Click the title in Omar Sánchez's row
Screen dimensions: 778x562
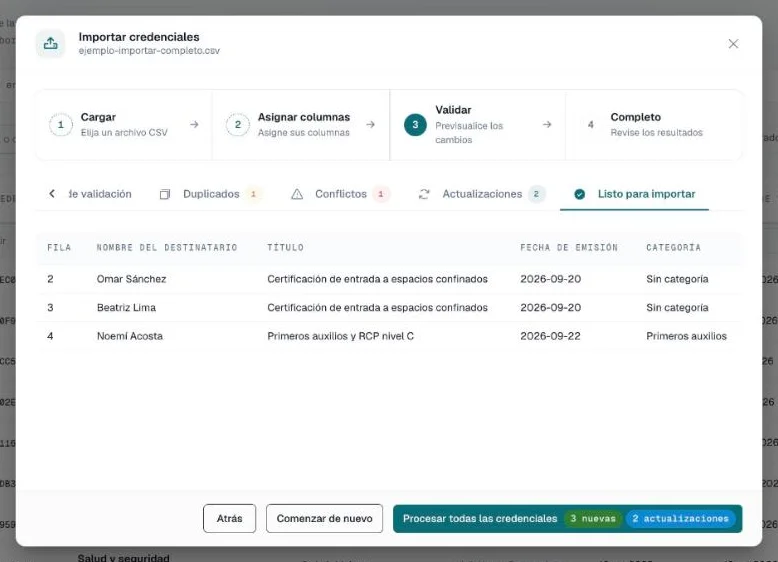377,279
